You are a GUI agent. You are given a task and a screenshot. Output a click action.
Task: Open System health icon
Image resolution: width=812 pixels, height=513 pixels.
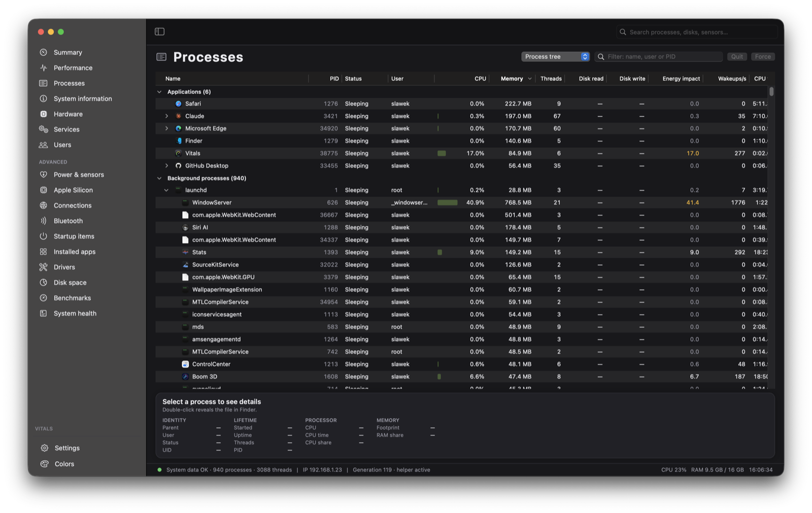point(44,313)
